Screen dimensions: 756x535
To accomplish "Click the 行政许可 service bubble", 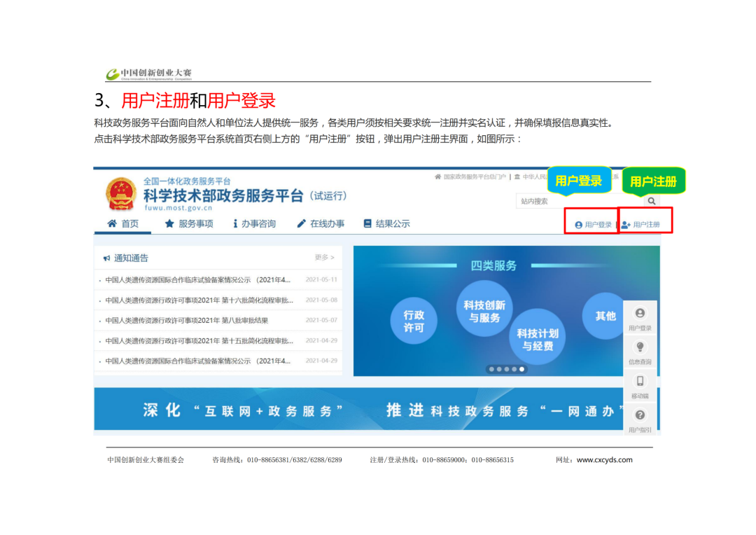I will [x=414, y=321].
